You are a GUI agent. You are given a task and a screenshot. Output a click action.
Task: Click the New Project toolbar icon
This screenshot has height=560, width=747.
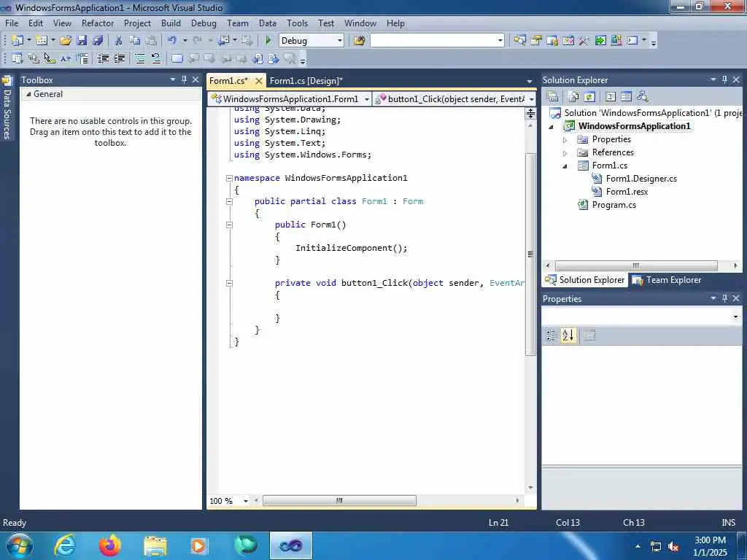18,41
